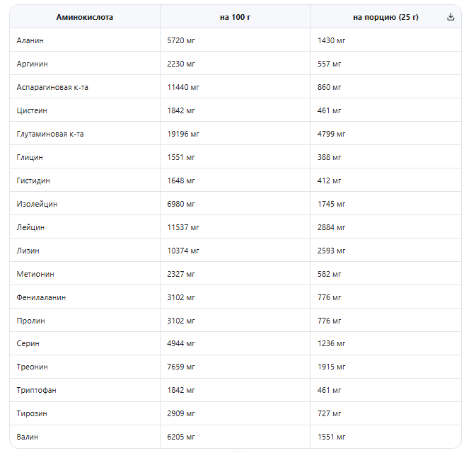
Task: Click the "11537 мг" Лейцин value
Action: pos(183,227)
